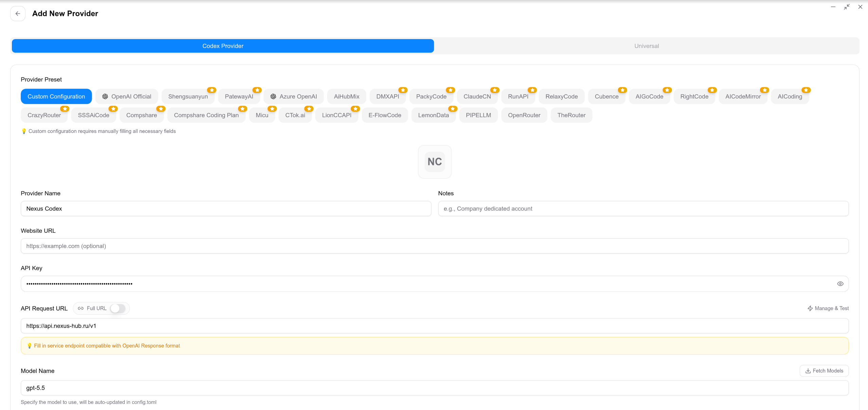This screenshot has height=410, width=868.
Task: Switch to the Universal tab
Action: pos(646,46)
